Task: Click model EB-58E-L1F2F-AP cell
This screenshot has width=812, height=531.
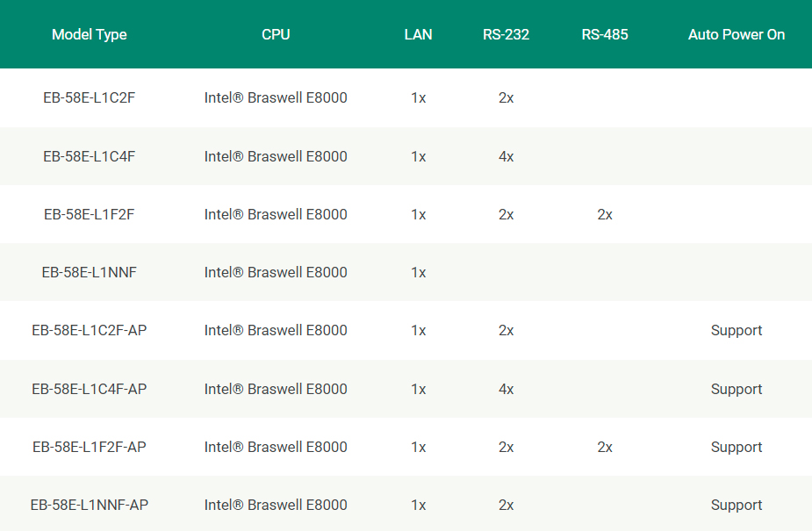Action: (x=89, y=447)
